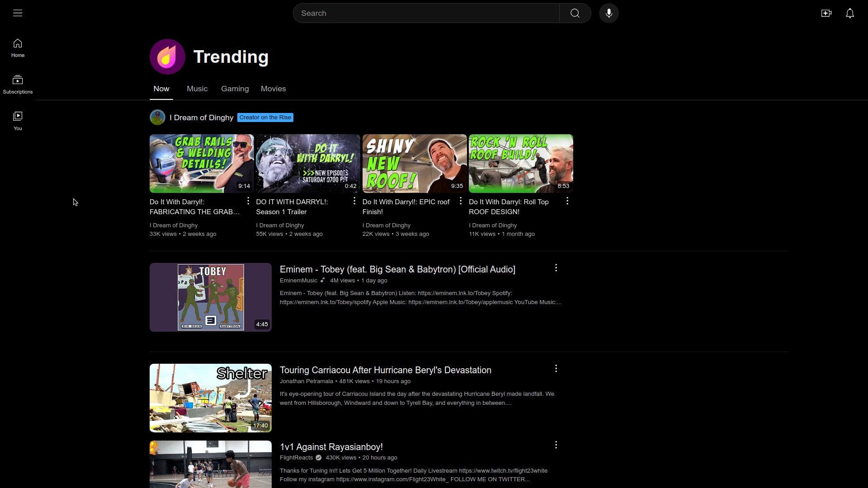Visit FlightReacts channel link
868x488 pixels.
296,458
